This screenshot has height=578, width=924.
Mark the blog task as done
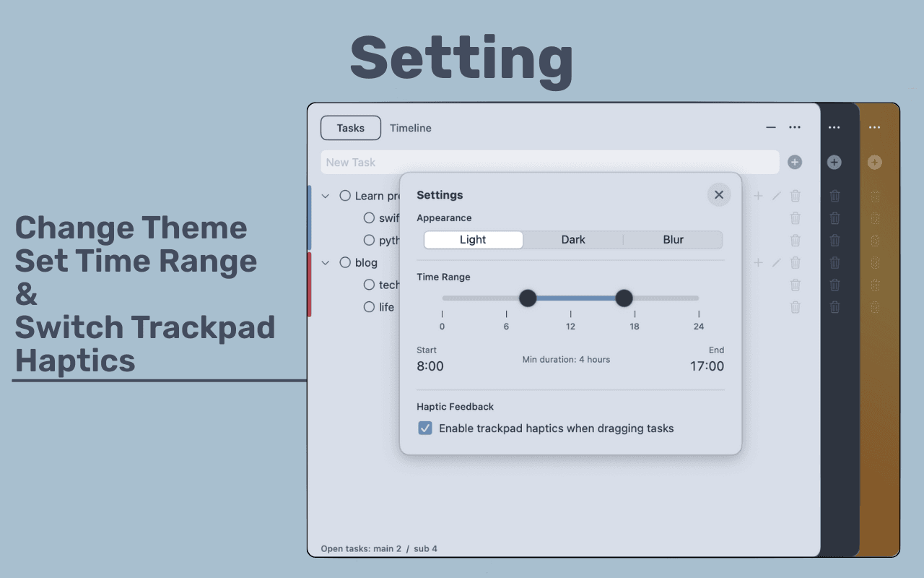tap(345, 262)
